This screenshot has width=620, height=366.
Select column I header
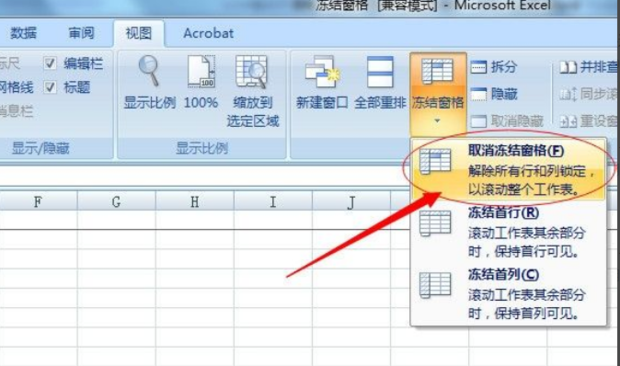(273, 202)
